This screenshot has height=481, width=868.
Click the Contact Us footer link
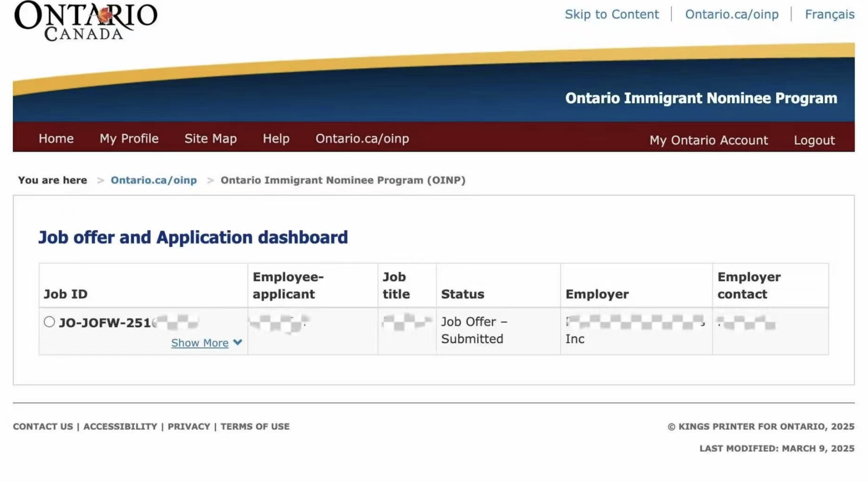43,426
